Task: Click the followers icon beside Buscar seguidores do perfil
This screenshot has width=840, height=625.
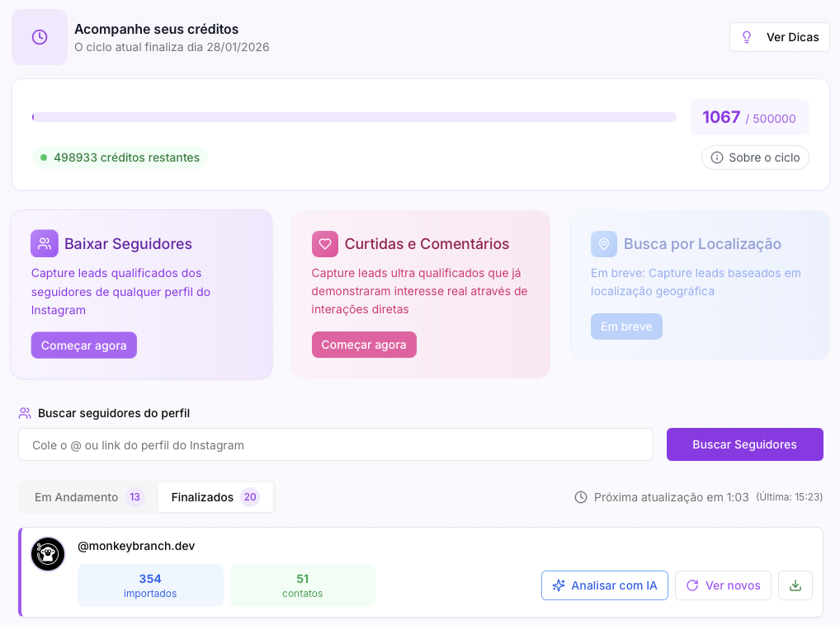Action: 25,412
